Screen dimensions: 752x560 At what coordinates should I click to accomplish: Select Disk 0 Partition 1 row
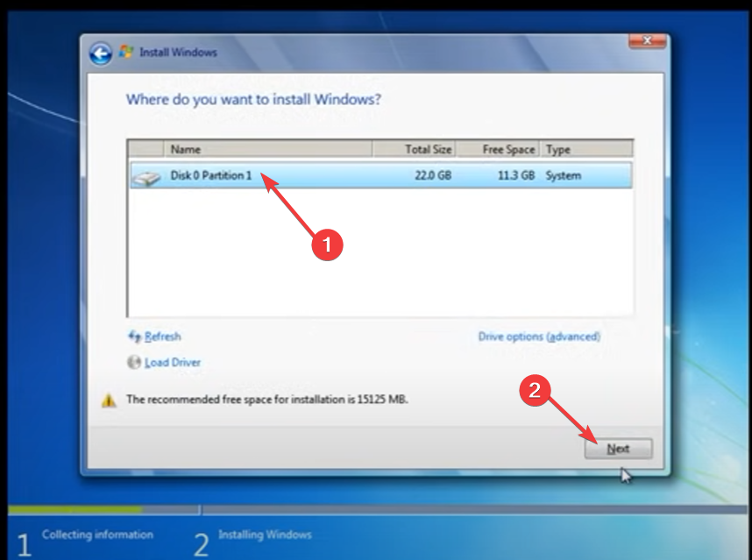380,175
